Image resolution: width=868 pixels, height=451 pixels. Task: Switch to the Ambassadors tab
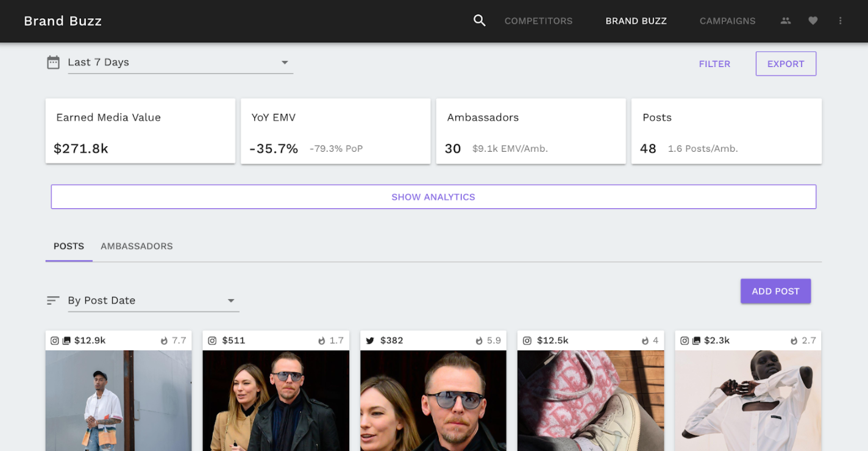[x=137, y=246]
